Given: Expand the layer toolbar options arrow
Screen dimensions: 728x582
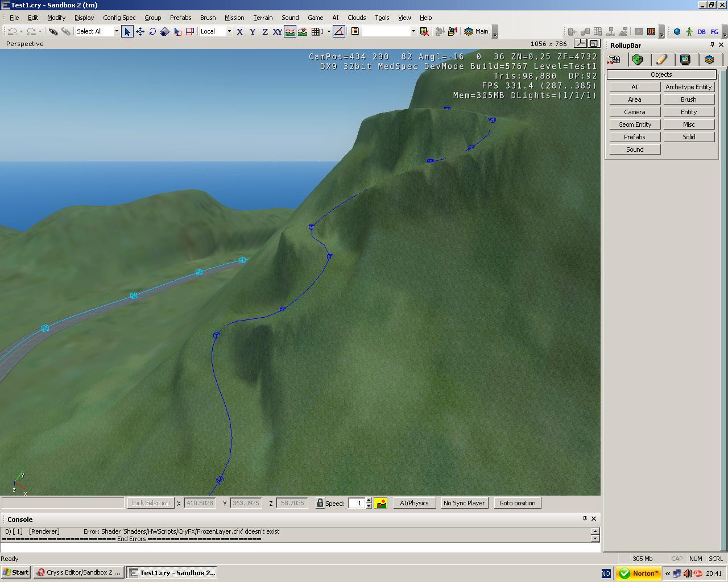Looking at the screenshot, I should pos(495,32).
